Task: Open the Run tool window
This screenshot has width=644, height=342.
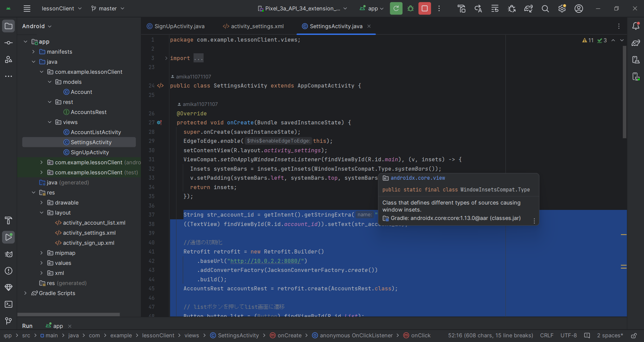Action: click(x=8, y=237)
